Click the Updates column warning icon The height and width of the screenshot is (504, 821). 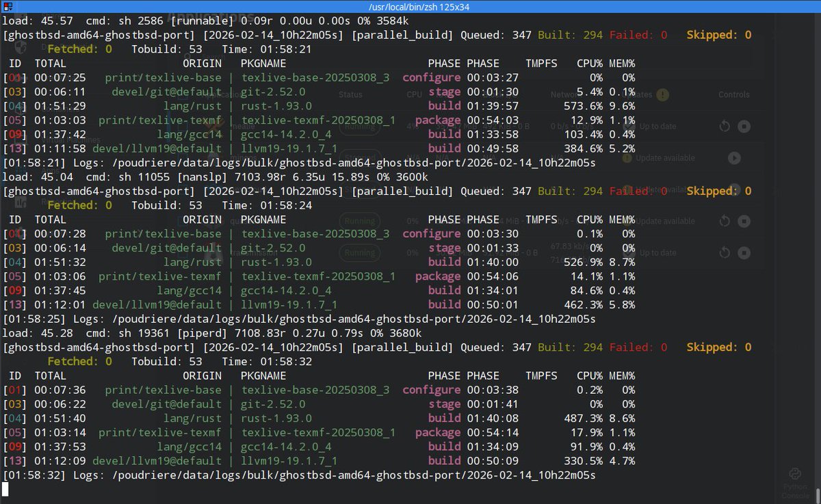point(662,95)
